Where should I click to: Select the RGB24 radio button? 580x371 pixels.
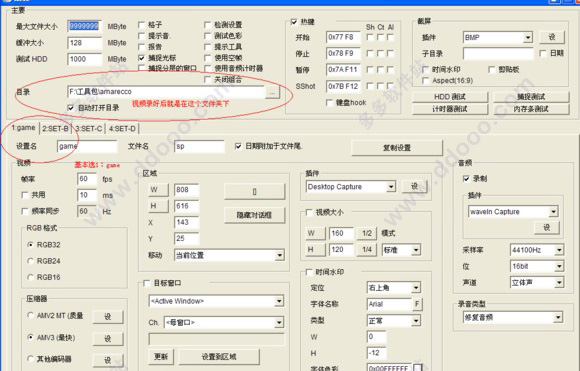31,261
